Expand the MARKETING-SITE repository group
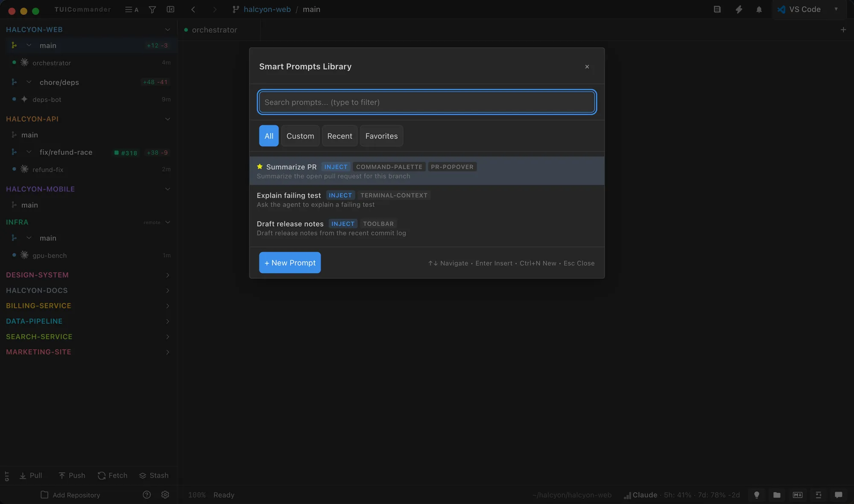Screen dimensions: 854x504 (x=167, y=352)
